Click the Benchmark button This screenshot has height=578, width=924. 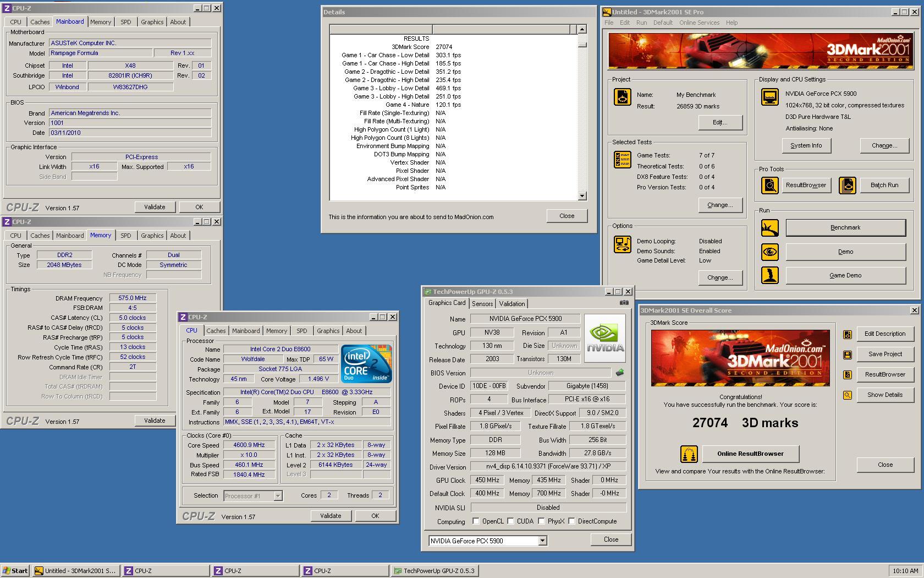point(845,228)
